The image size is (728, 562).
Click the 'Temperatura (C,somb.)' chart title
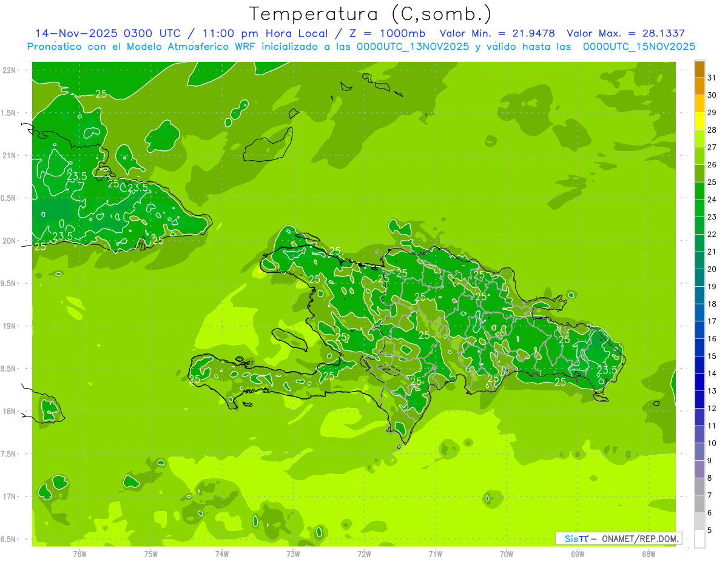click(x=371, y=14)
